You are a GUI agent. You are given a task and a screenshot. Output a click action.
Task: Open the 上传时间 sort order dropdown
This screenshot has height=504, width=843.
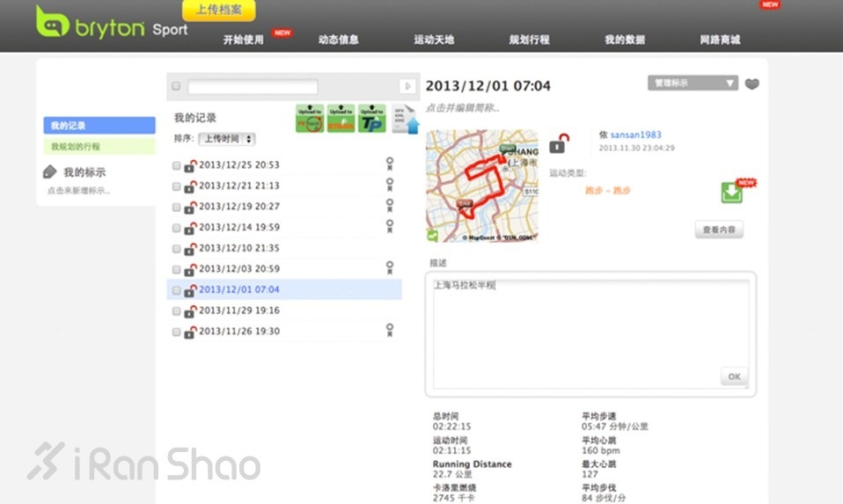(x=226, y=139)
